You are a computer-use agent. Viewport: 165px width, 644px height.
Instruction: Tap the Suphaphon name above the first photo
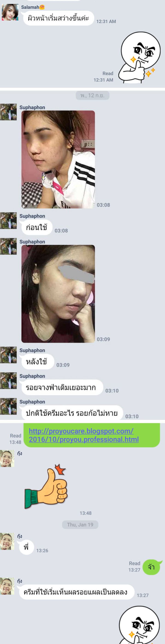[x=32, y=107]
